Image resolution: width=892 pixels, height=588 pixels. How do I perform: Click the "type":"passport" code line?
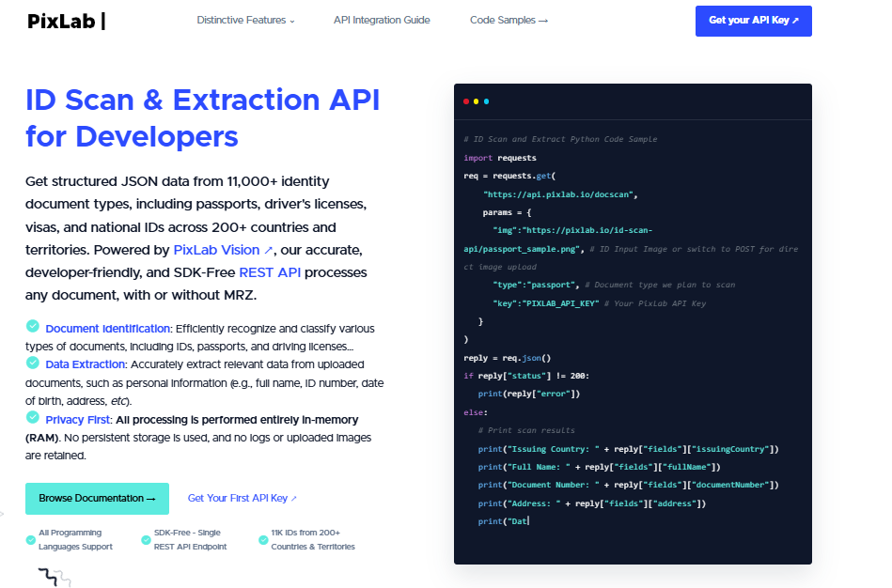(x=536, y=285)
